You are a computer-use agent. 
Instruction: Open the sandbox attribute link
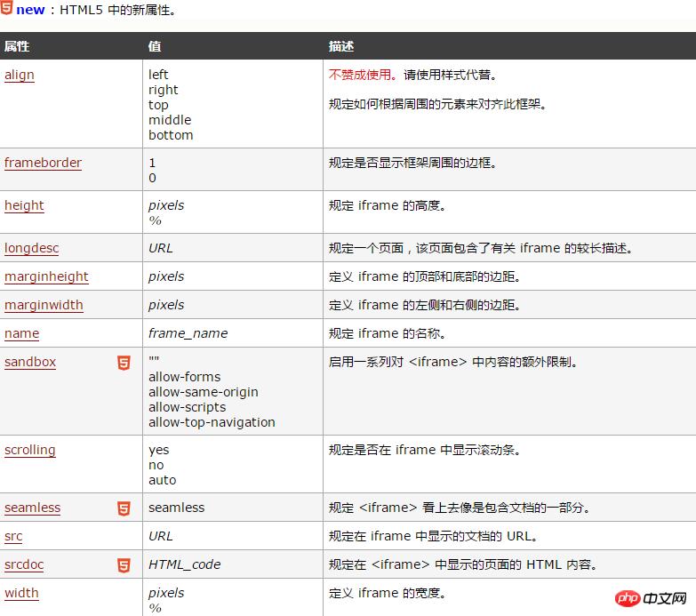tap(30, 362)
